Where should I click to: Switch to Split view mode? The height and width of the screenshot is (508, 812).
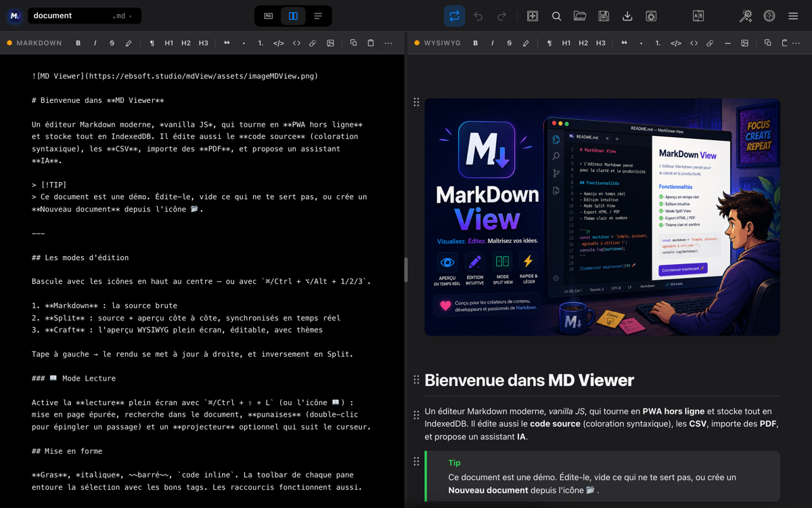pyautogui.click(x=293, y=16)
